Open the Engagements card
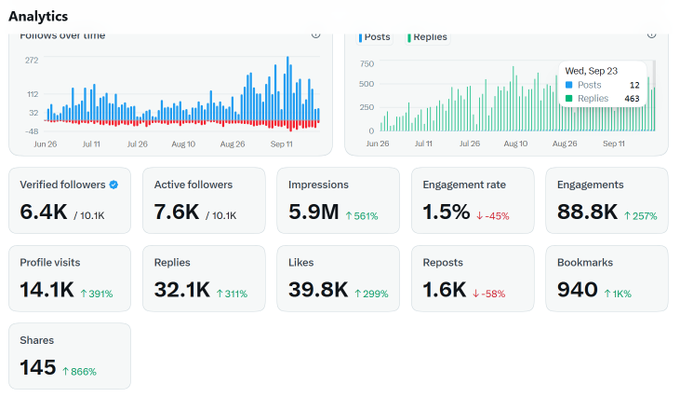 pos(607,200)
